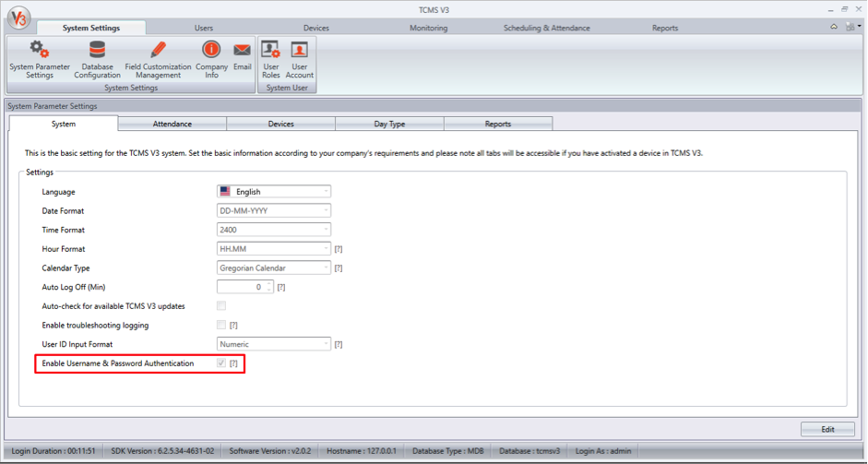Click the System Parameter Settings panel title
Viewport: 868px width, 464px height.
tap(53, 106)
